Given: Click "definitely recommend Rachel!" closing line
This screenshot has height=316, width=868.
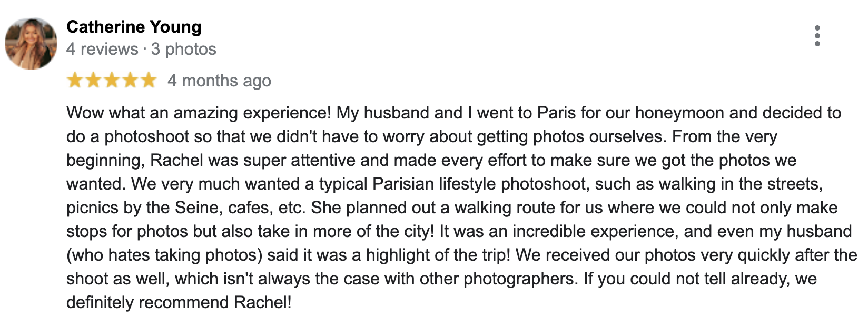Looking at the screenshot, I should click(179, 303).
